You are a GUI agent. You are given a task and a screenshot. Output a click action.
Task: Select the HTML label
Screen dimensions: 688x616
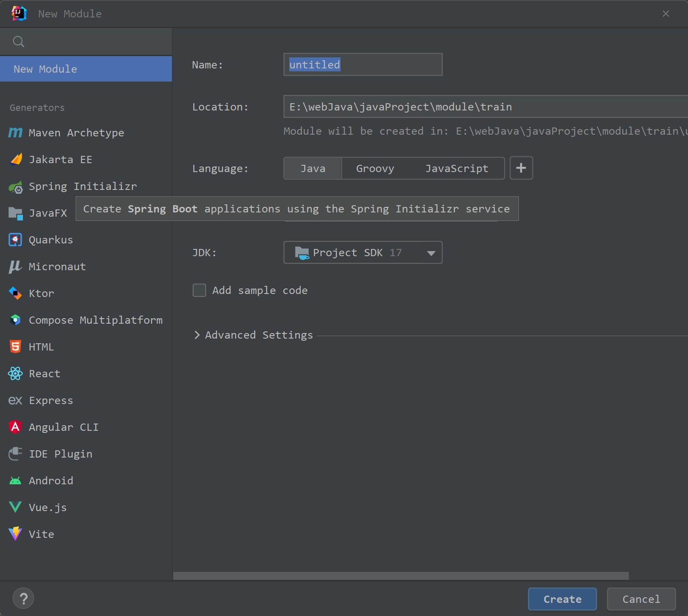click(x=41, y=347)
